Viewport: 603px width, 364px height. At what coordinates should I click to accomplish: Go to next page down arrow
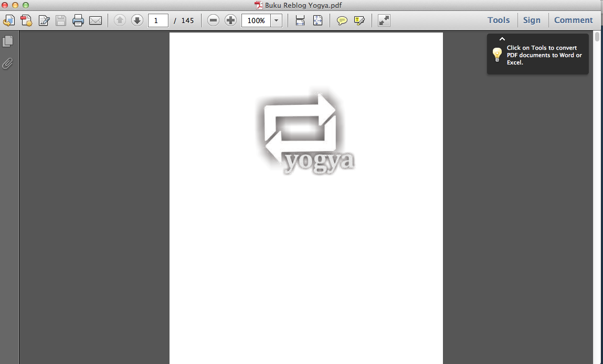click(x=137, y=20)
